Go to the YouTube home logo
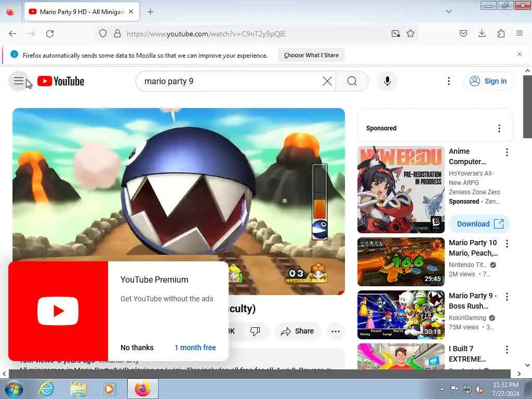 [x=61, y=82]
